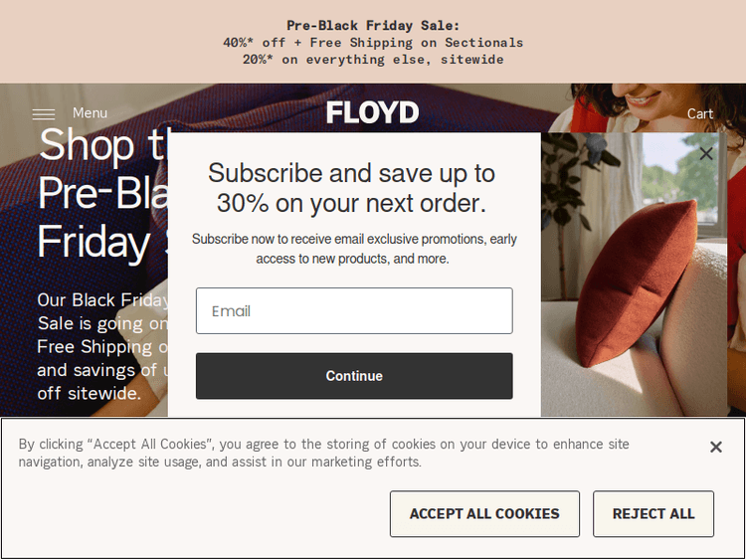Open the Cart

[700, 113]
